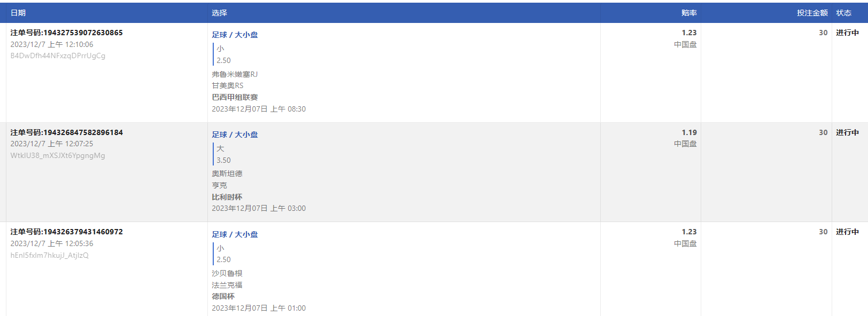This screenshot has height=316, width=868.
Task: Open 足球 / 大小盘 link for 沙贝鲁根 bet
Action: pos(235,234)
